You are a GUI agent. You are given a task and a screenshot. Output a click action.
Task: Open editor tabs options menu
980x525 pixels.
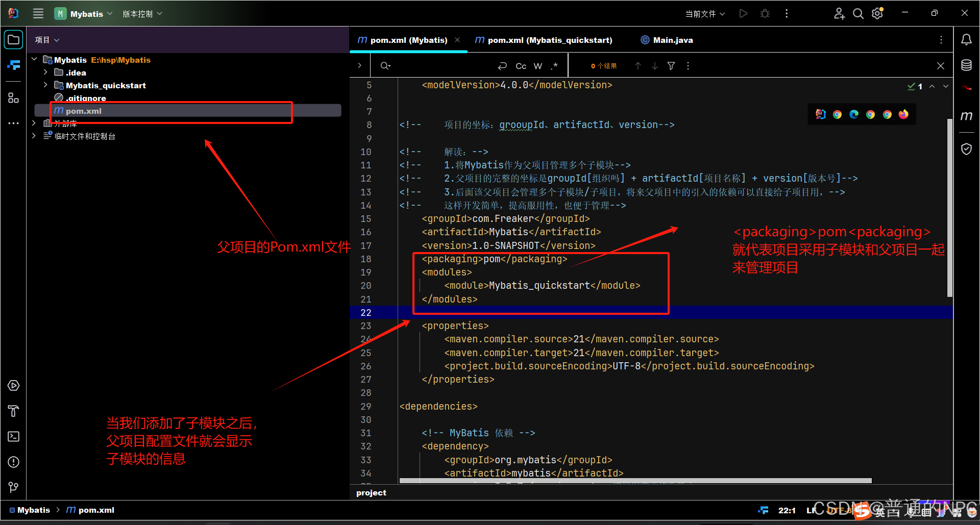(x=941, y=40)
